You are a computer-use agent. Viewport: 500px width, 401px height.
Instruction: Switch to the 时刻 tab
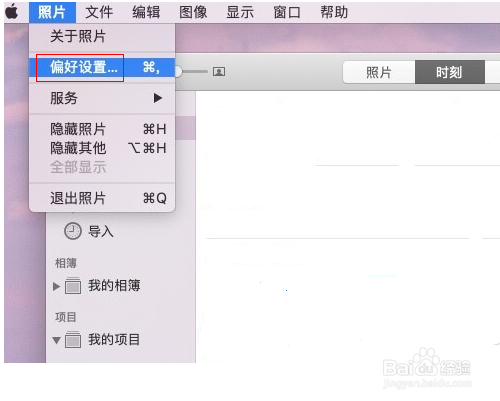pos(450,72)
